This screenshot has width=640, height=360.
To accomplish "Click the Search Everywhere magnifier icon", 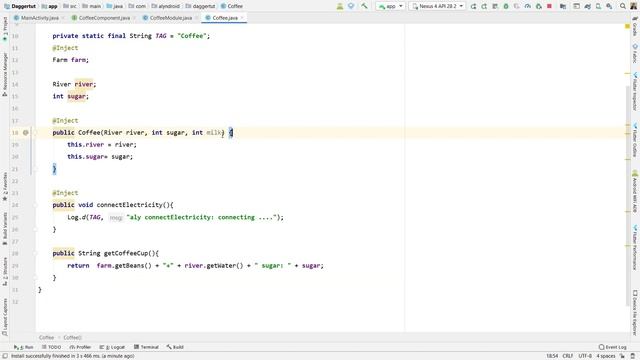I will point(623,6).
